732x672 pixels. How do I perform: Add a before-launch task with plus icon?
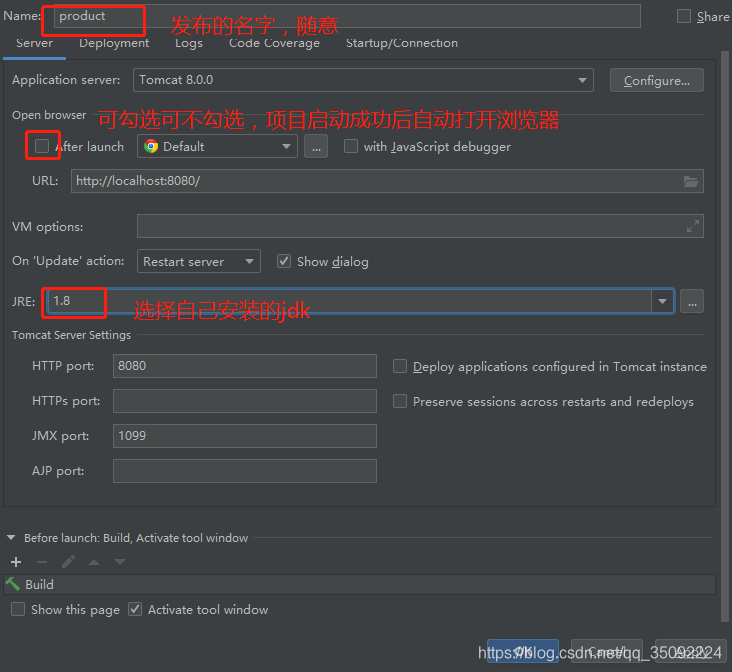(16, 562)
